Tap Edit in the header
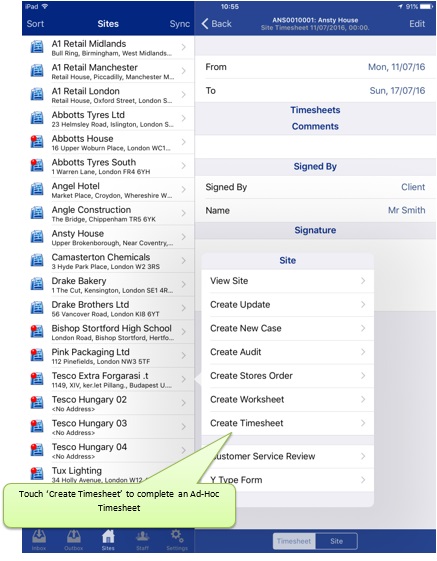Image resolution: width=437 pixels, height=561 pixels. (x=417, y=24)
